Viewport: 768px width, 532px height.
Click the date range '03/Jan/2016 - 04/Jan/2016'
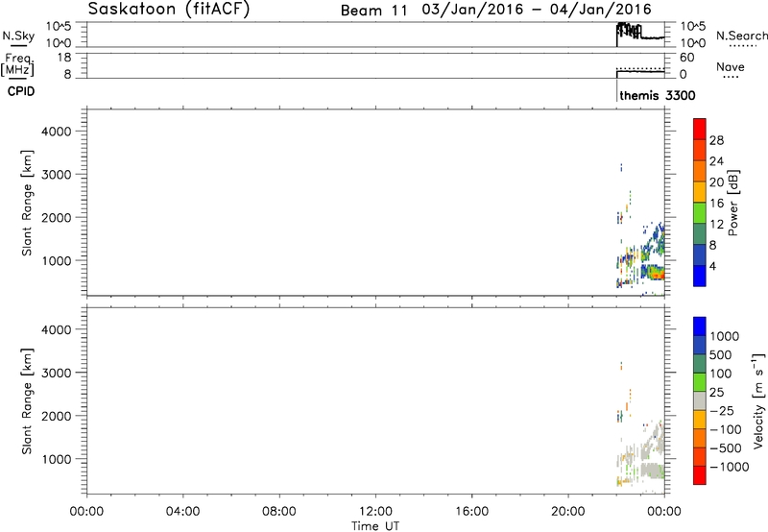pos(537,10)
